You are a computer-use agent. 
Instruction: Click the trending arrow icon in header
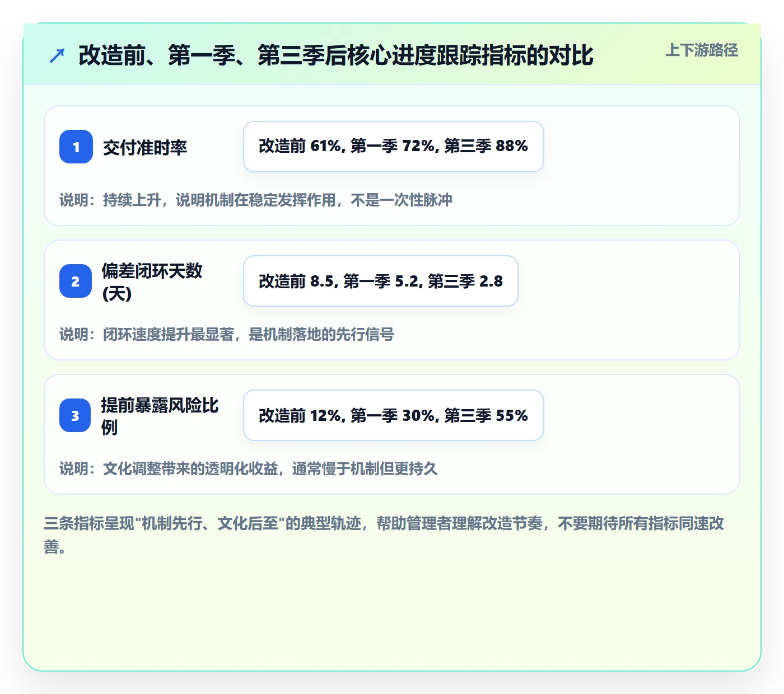pos(57,55)
